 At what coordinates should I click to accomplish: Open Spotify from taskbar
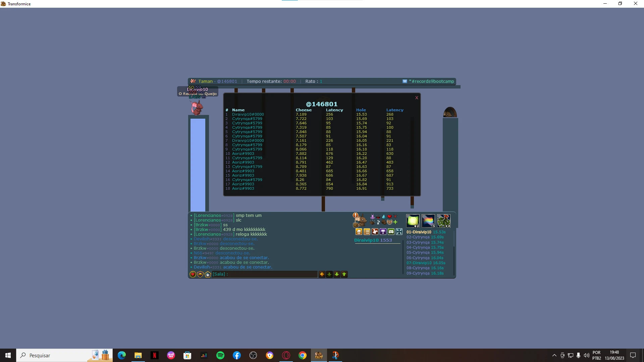coord(220,355)
